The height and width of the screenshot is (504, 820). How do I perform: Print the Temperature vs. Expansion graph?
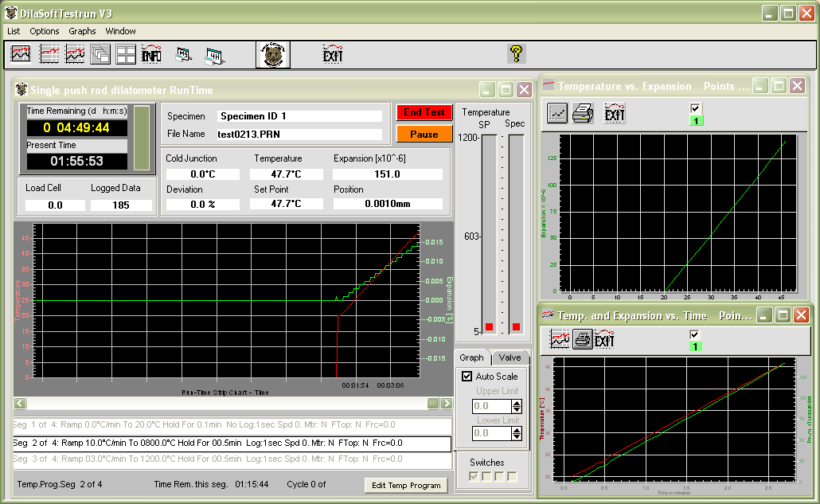(582, 114)
